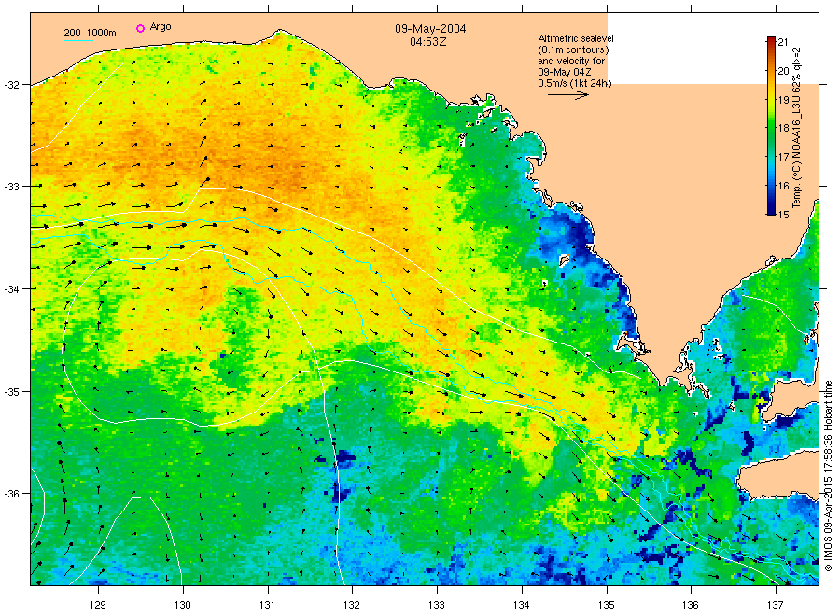Viewport: 840px width, 616px height.
Task: Click the "Temp. (°C) NOAA16_L3U" vertical label
Action: tap(797, 153)
